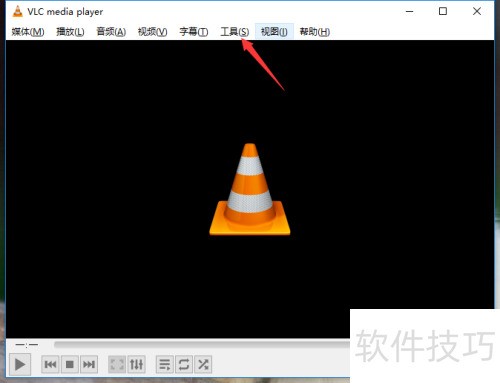The image size is (500, 383).
Task: Show extended settings and effects
Action: pyautogui.click(x=136, y=364)
